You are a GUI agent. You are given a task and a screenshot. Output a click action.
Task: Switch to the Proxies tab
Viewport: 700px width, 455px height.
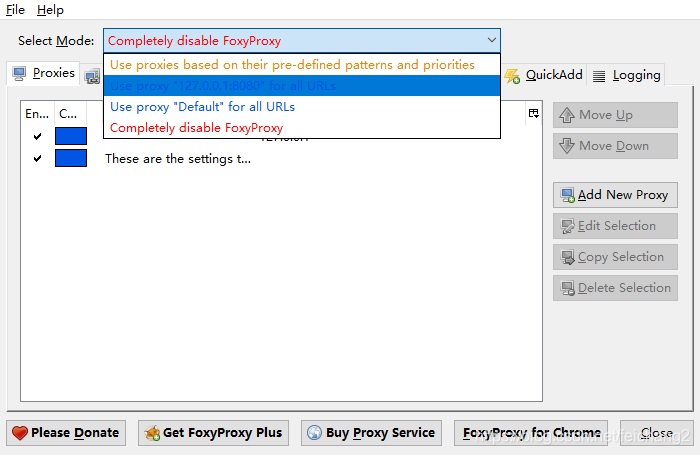43,73
